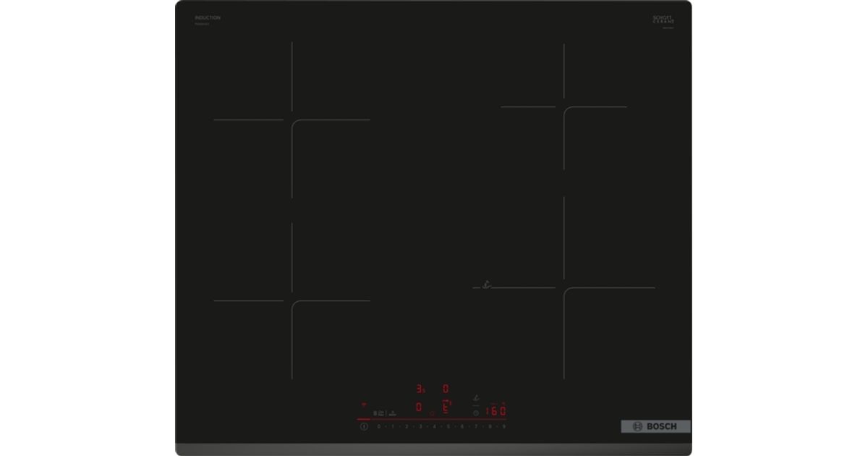Tap the lock symbol on the control panel
868x456 pixels.
click(375, 413)
